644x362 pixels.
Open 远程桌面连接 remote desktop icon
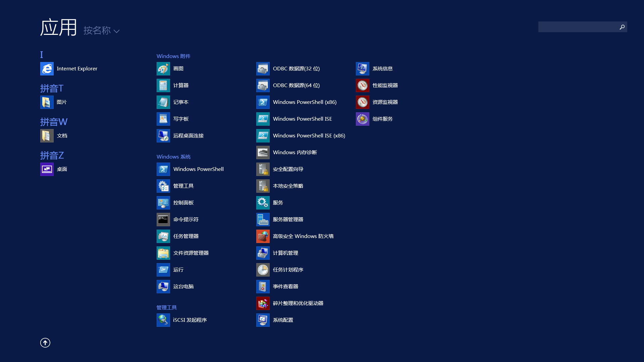click(163, 136)
